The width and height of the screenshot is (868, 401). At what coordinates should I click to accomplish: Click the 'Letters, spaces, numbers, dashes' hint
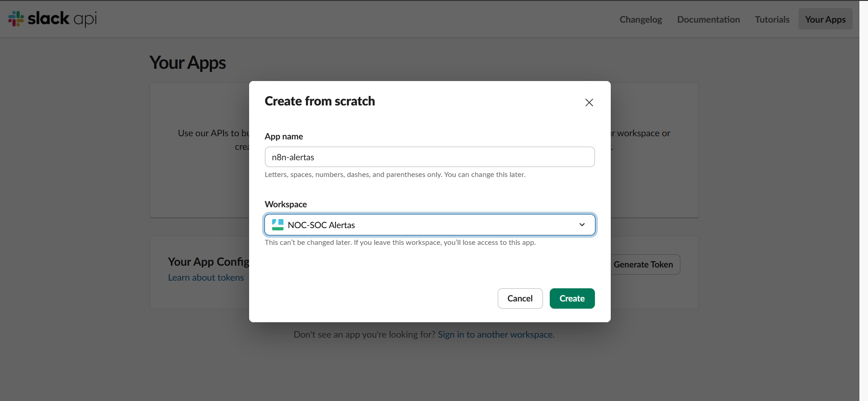[395, 175]
